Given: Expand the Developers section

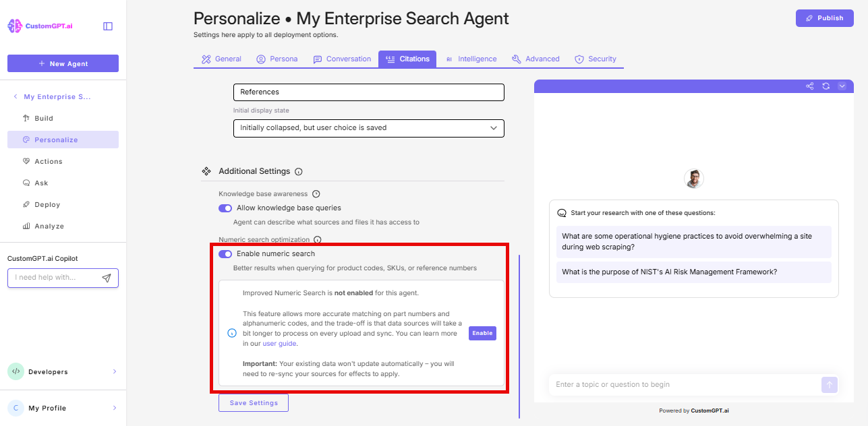Looking at the screenshot, I should tap(63, 371).
